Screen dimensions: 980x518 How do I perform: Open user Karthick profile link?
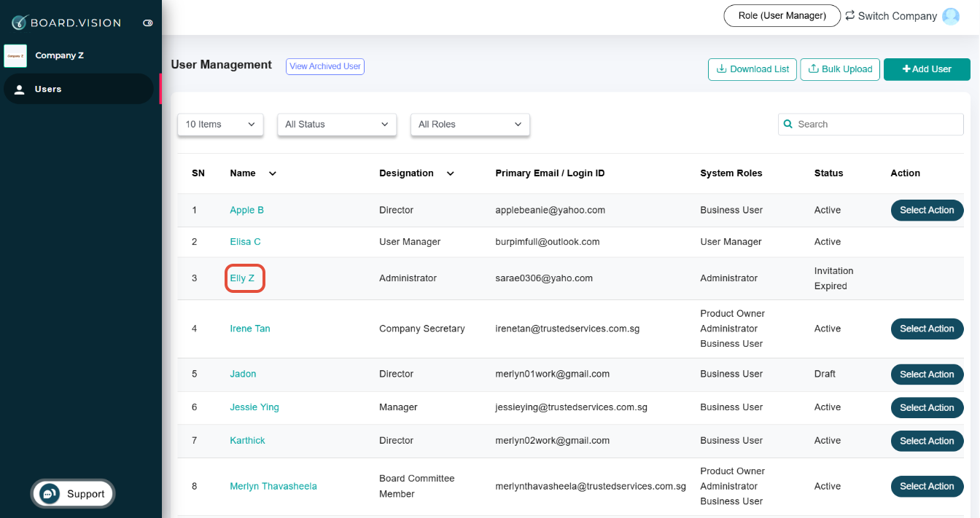tap(247, 441)
